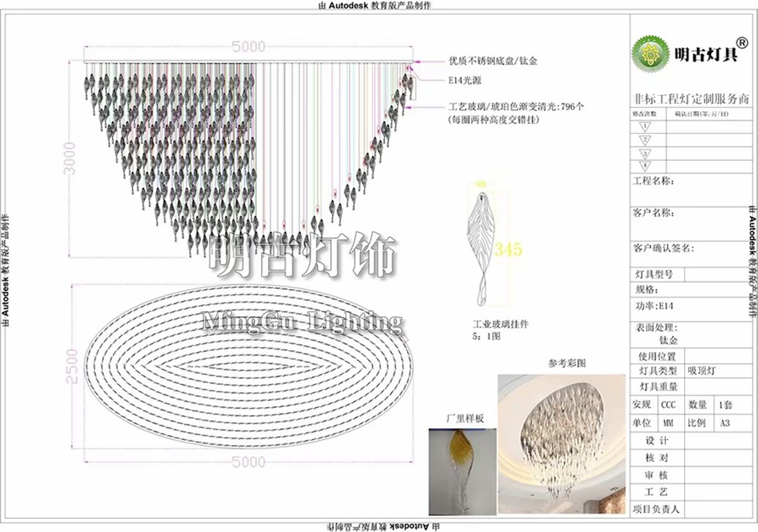
Task: Click the 2500 plan depth dimension
Action: [72, 367]
